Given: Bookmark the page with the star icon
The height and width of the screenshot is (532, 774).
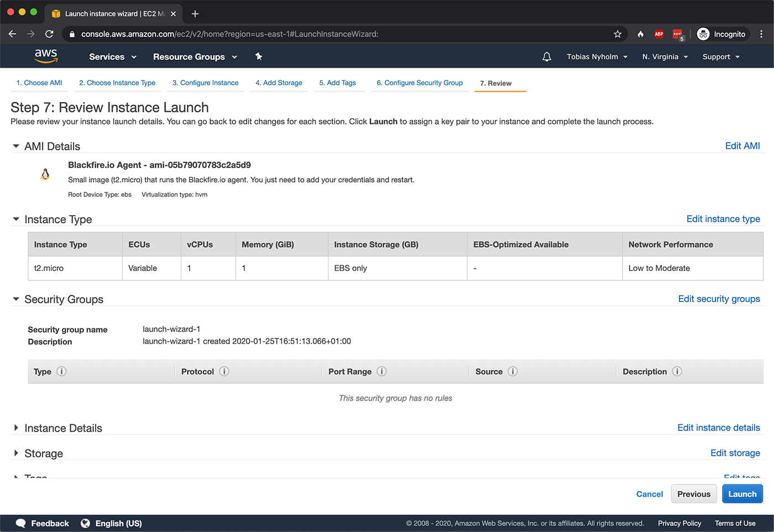Looking at the screenshot, I should coord(618,34).
